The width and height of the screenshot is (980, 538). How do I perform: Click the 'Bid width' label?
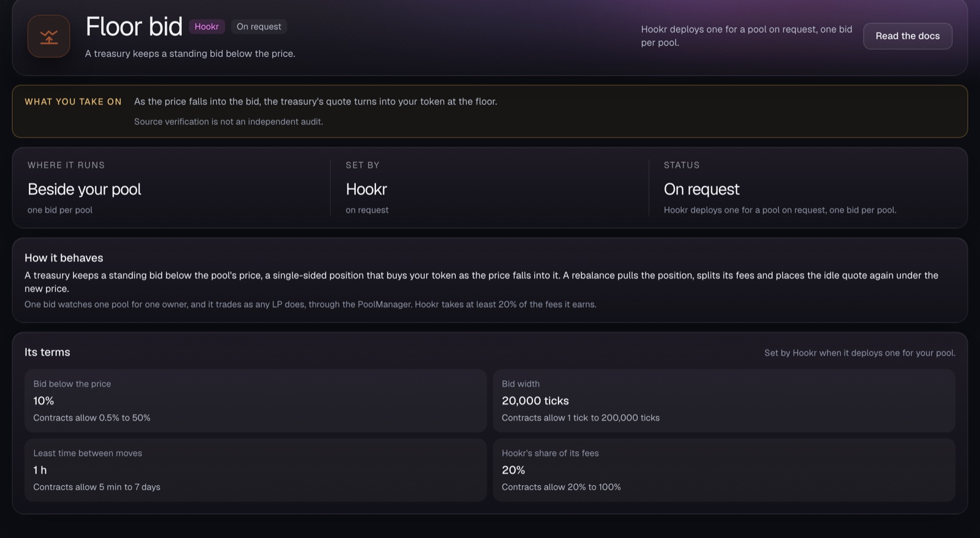(521, 384)
